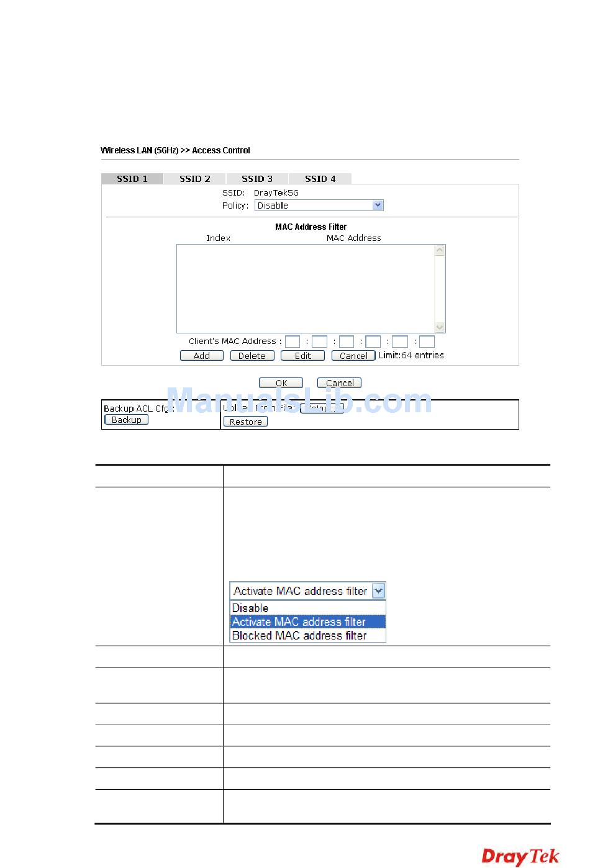Click the Add button

(202, 356)
